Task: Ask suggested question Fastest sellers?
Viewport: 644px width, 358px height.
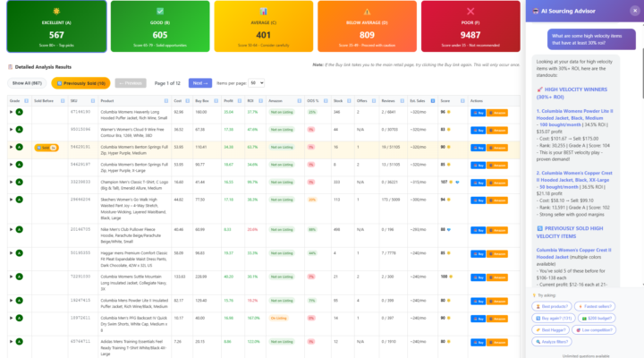Action: click(x=595, y=306)
